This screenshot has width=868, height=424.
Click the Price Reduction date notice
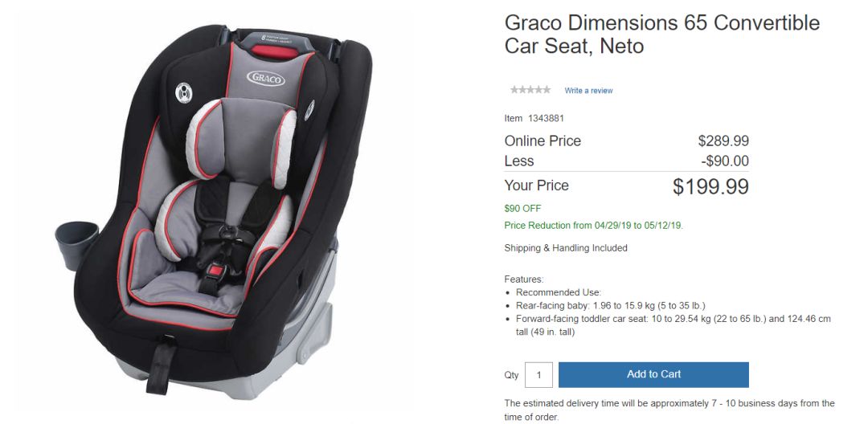click(593, 226)
